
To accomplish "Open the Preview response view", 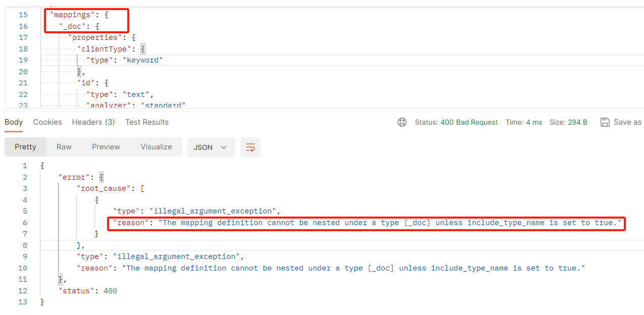I will (x=106, y=147).
